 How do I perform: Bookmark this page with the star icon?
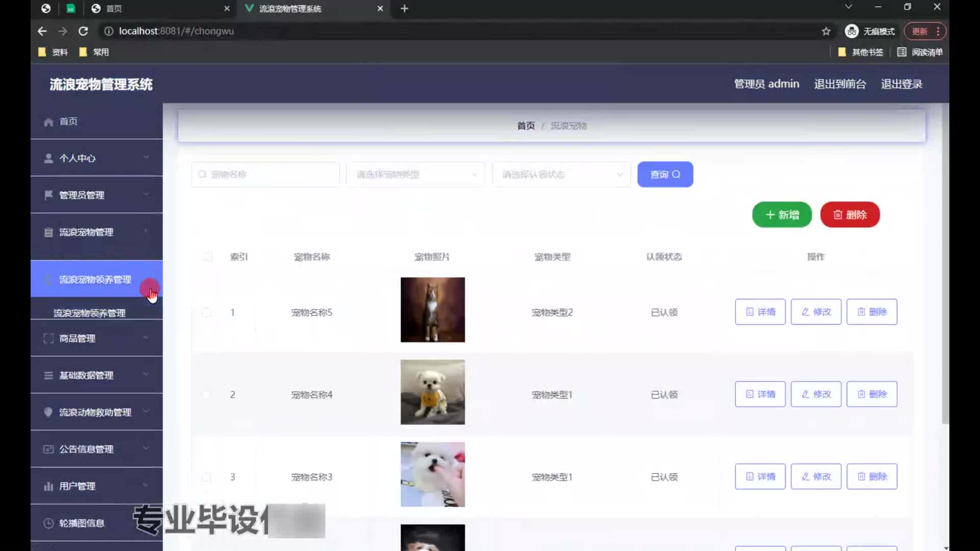tap(826, 31)
